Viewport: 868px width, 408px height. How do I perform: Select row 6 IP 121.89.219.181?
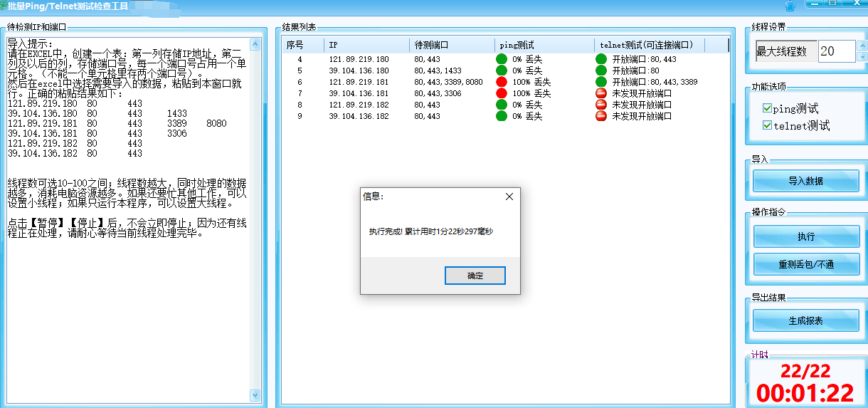click(359, 83)
